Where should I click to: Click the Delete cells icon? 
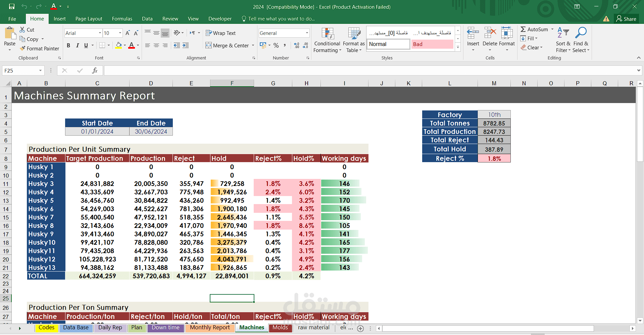490,34
